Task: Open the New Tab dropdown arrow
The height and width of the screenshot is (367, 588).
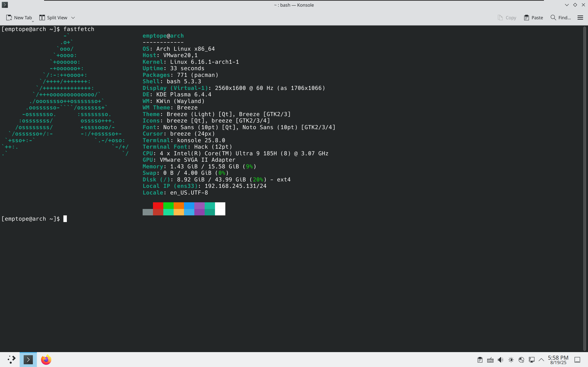Action: [x=33, y=21]
